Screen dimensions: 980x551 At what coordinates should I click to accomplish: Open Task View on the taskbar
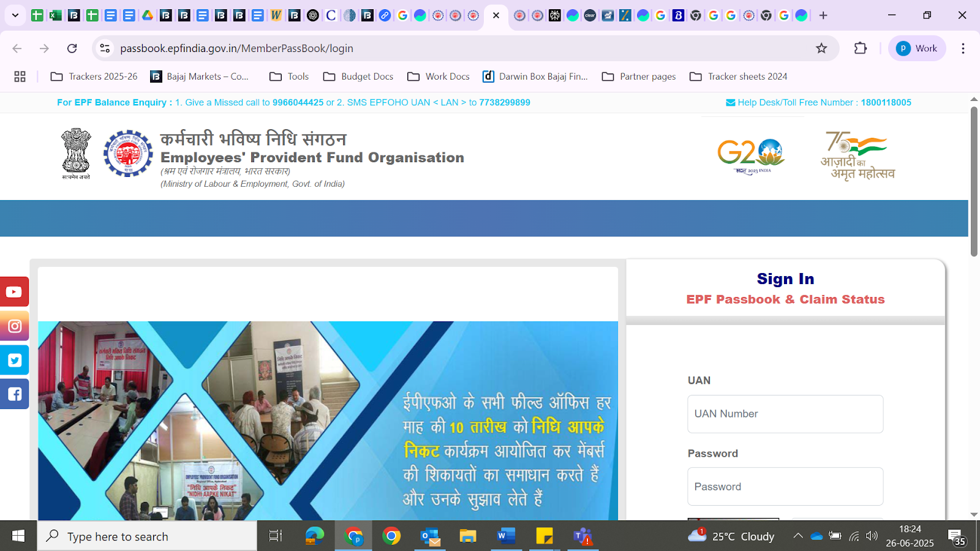[276, 536]
